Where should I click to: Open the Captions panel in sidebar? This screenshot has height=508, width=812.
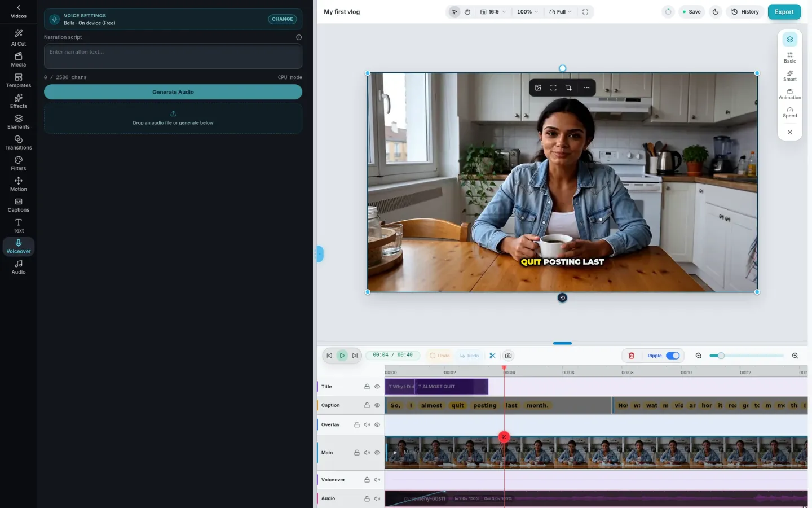coord(19,205)
